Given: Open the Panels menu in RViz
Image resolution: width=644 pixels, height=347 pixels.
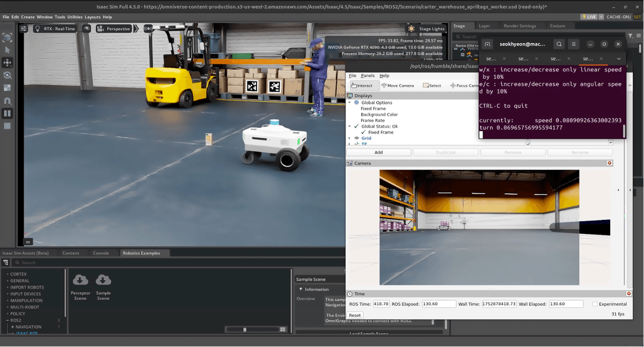Looking at the screenshot, I should (x=368, y=76).
